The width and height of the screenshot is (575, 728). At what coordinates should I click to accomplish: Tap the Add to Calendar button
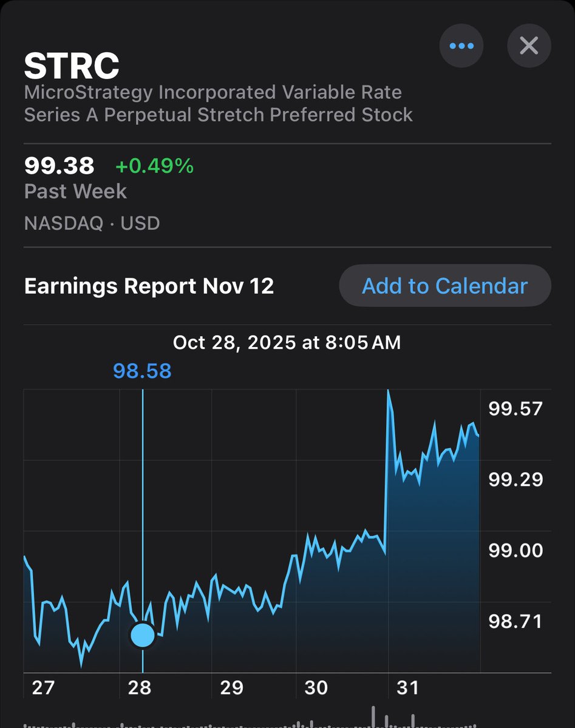coord(444,286)
